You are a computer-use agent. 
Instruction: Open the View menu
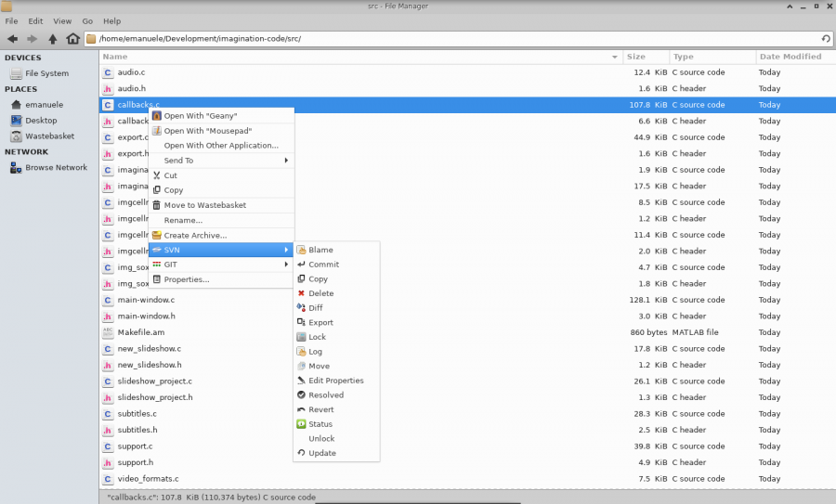pos(62,21)
